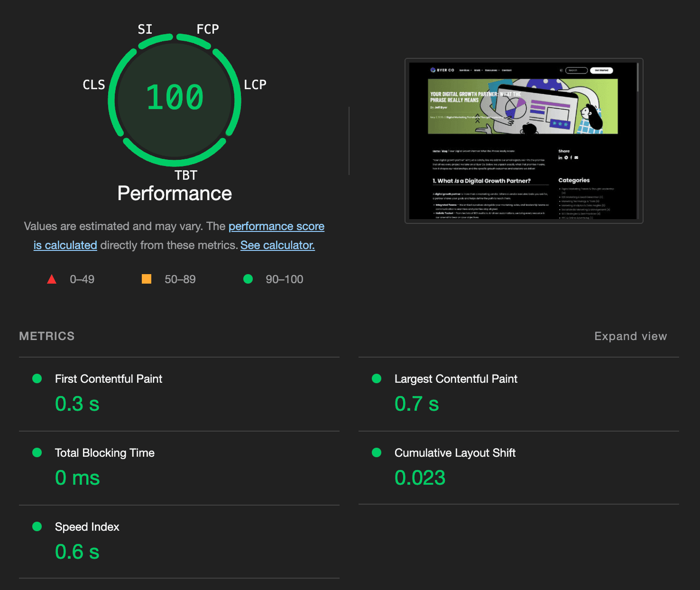Select the FCP label on the gauge
The height and width of the screenshot is (590, 700).
pyautogui.click(x=208, y=29)
